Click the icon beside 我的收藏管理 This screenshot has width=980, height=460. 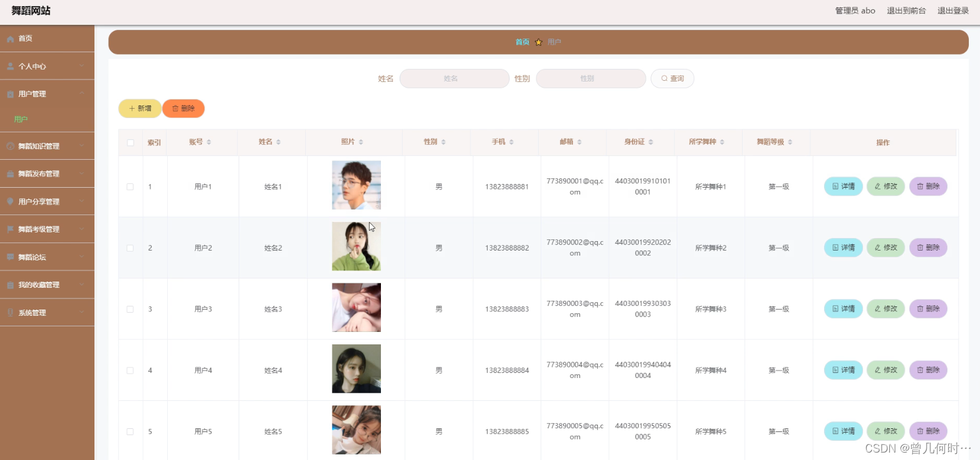pos(11,285)
